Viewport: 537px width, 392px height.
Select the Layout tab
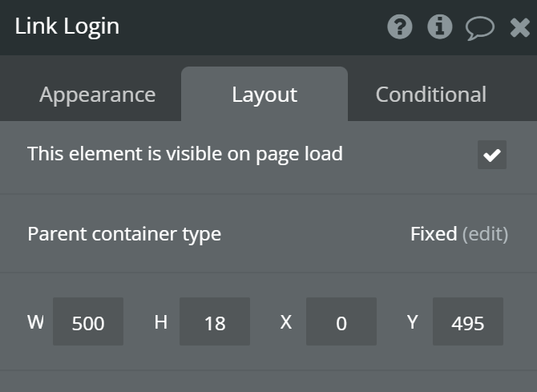(264, 95)
